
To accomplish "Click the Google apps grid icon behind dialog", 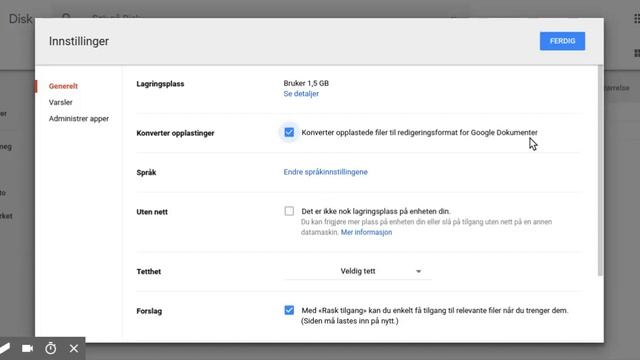I will point(636,18).
